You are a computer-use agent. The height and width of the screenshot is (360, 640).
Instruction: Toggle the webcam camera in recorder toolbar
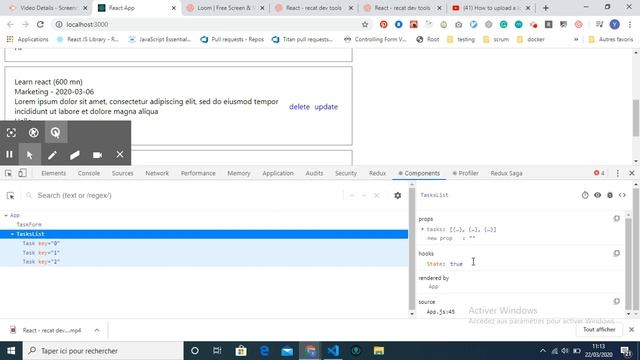coord(97,155)
